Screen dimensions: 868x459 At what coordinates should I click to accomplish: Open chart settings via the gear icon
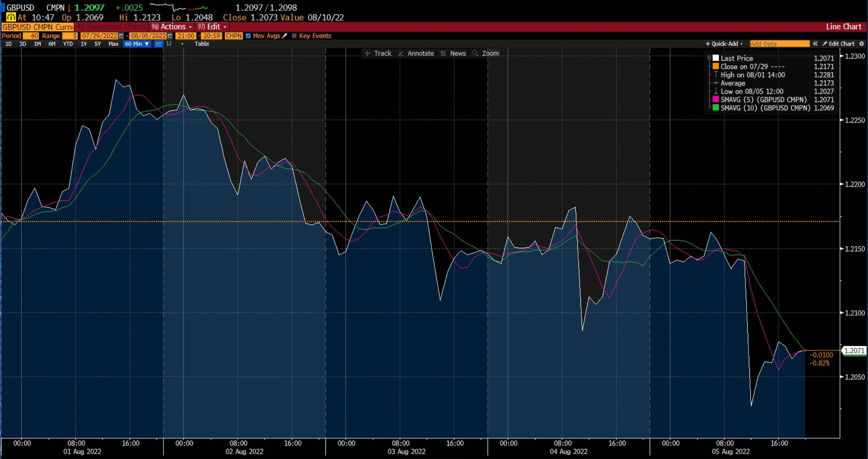coord(862,44)
